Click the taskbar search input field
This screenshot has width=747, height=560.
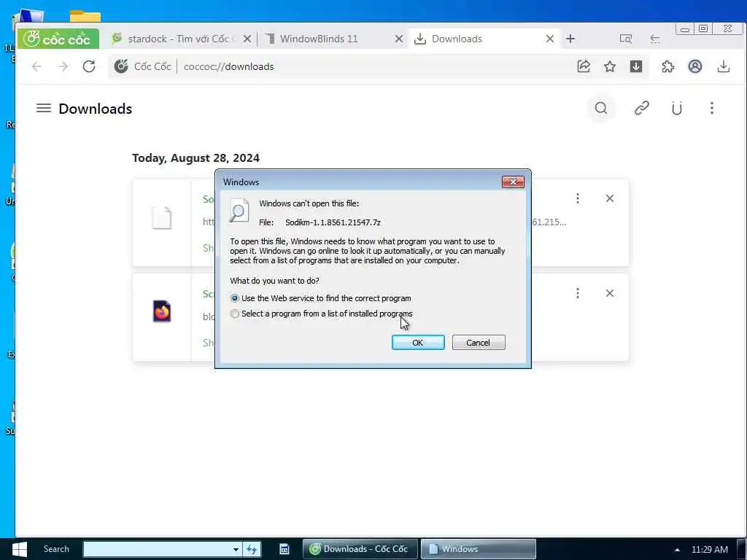[158, 549]
